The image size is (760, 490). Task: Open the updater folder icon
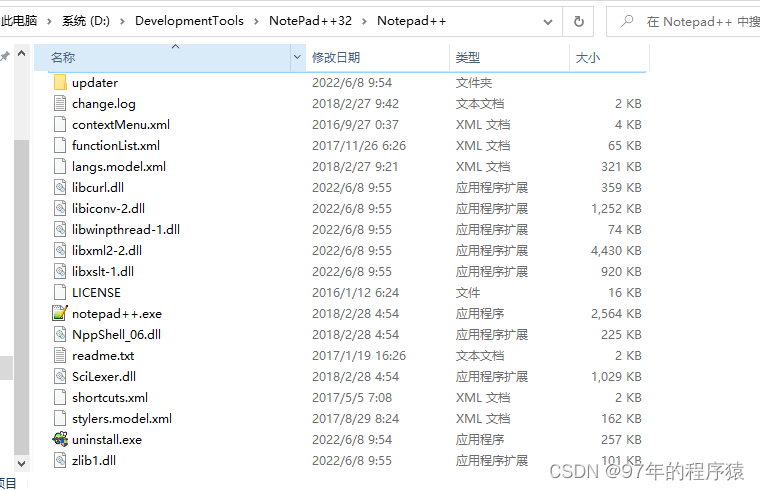coord(60,82)
